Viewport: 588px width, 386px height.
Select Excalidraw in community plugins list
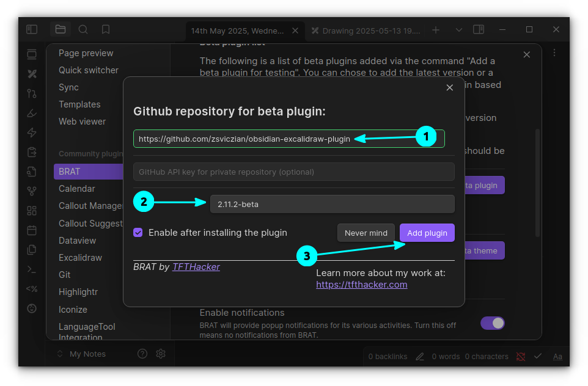point(80,258)
